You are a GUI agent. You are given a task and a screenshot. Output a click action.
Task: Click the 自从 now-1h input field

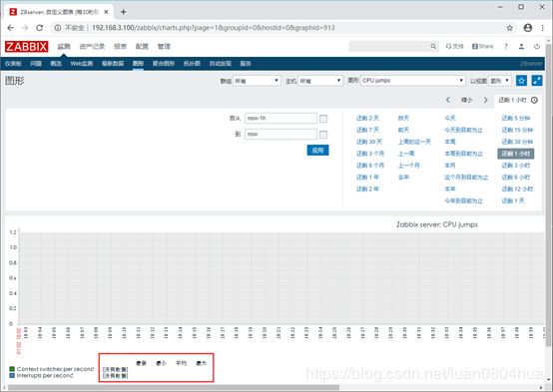[x=280, y=118]
